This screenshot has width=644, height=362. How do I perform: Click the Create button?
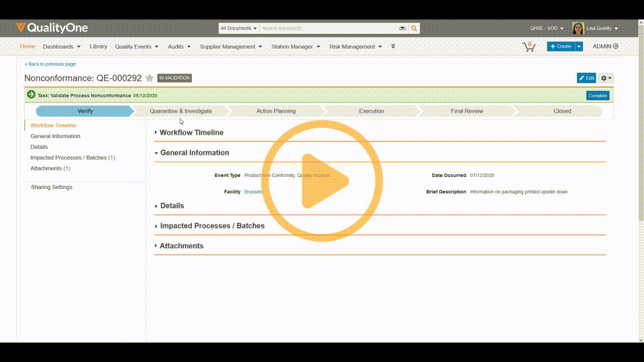[561, 46]
